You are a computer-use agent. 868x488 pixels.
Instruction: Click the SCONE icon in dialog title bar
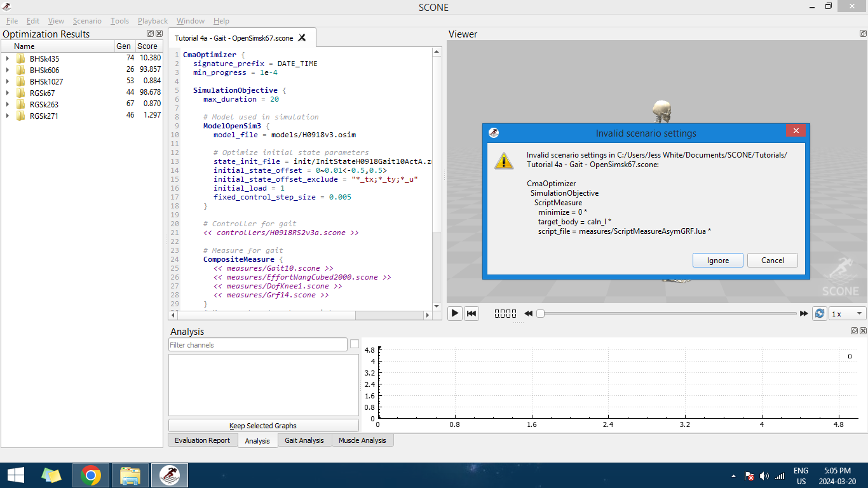click(x=494, y=133)
